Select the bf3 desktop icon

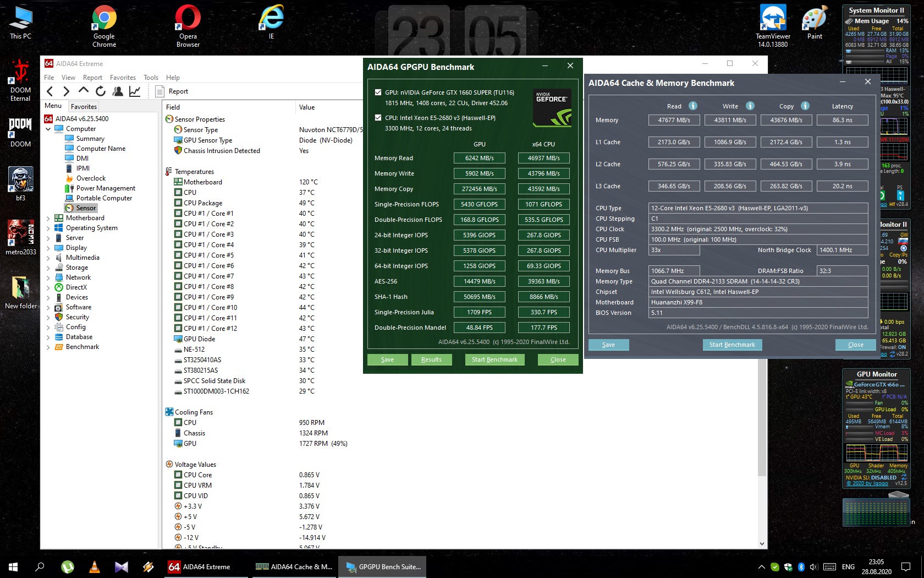coord(21,184)
